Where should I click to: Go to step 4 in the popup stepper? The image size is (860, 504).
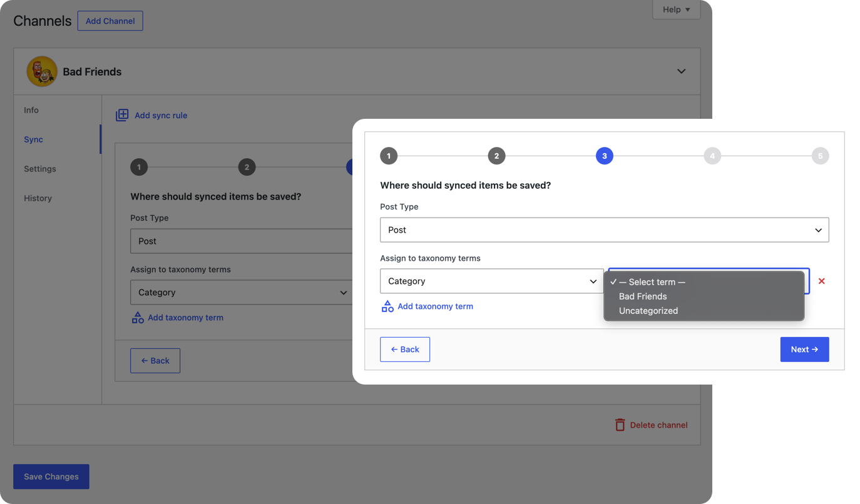pos(712,156)
